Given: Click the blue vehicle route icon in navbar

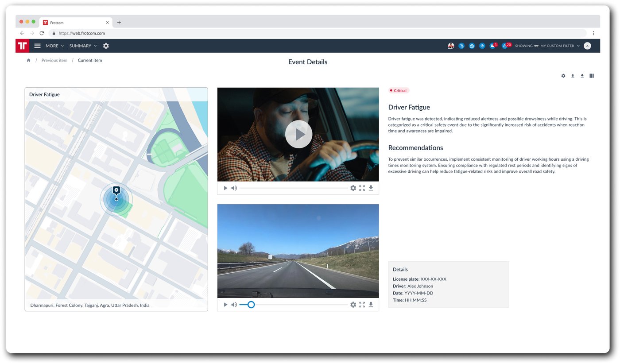Looking at the screenshot, I should click(461, 46).
